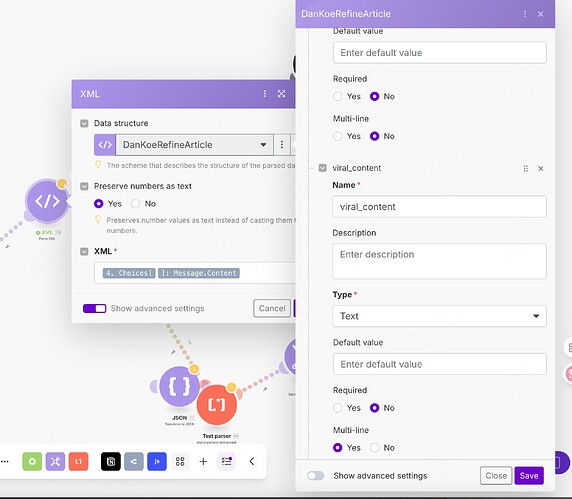Open the DanKoeRefineArticle data structure dropdown
This screenshot has width=572, height=499.
pos(194,145)
